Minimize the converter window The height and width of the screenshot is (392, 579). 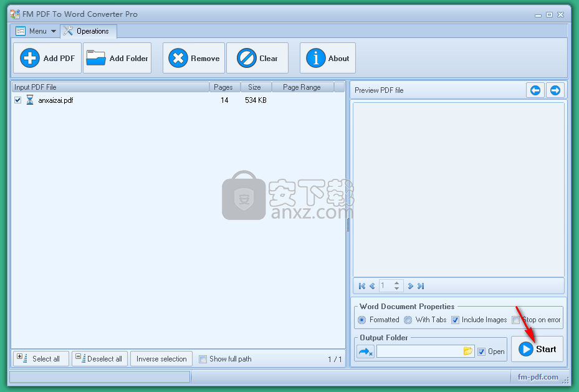pos(538,15)
